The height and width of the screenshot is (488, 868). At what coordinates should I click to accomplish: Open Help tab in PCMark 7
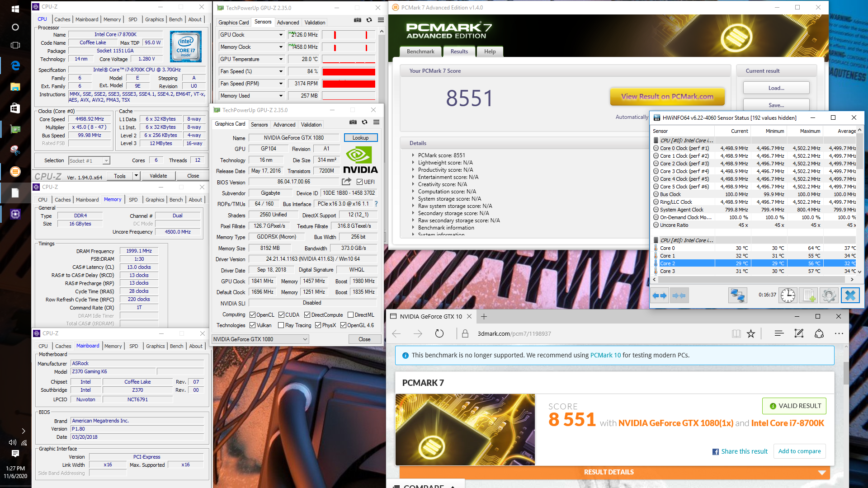pos(490,52)
